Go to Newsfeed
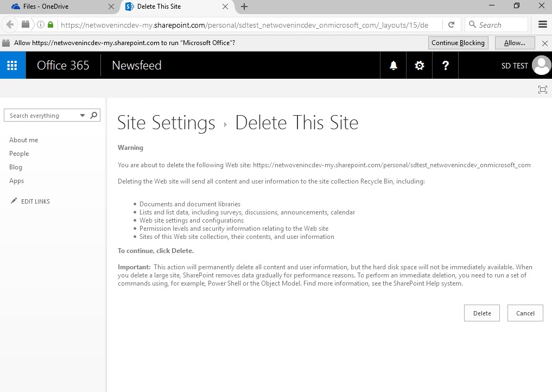Screen dimensions: 552x392 pyautogui.click(x=137, y=65)
